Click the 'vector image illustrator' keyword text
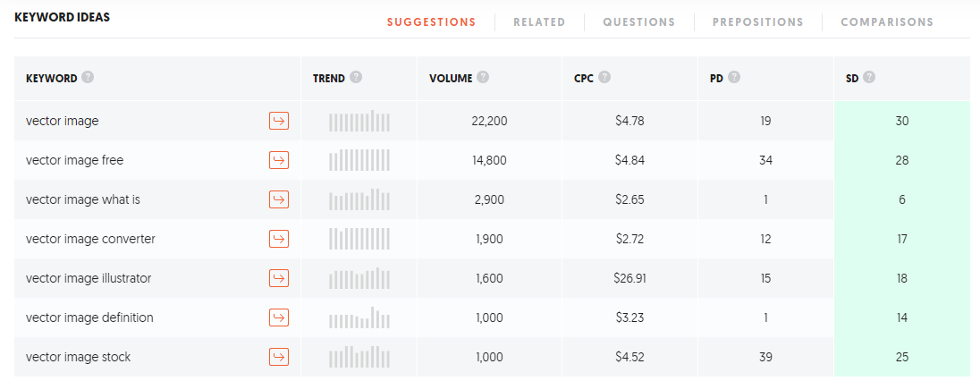Screen dimensions: 980x381 pos(89,278)
